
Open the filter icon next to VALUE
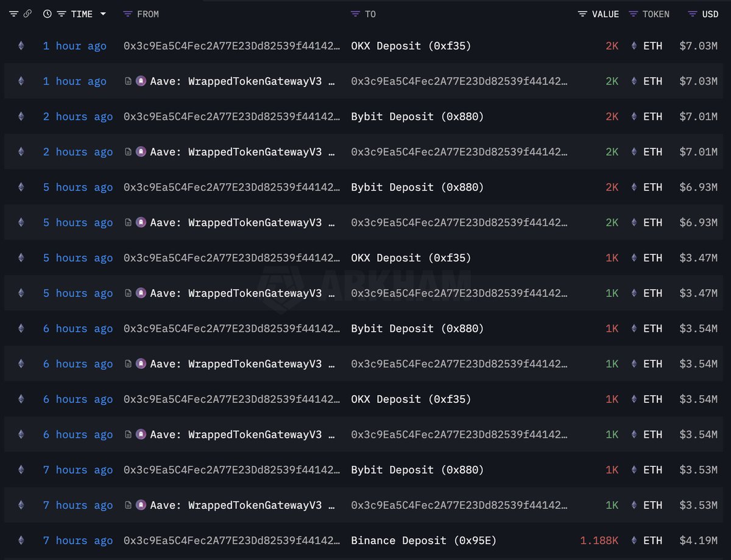point(583,14)
